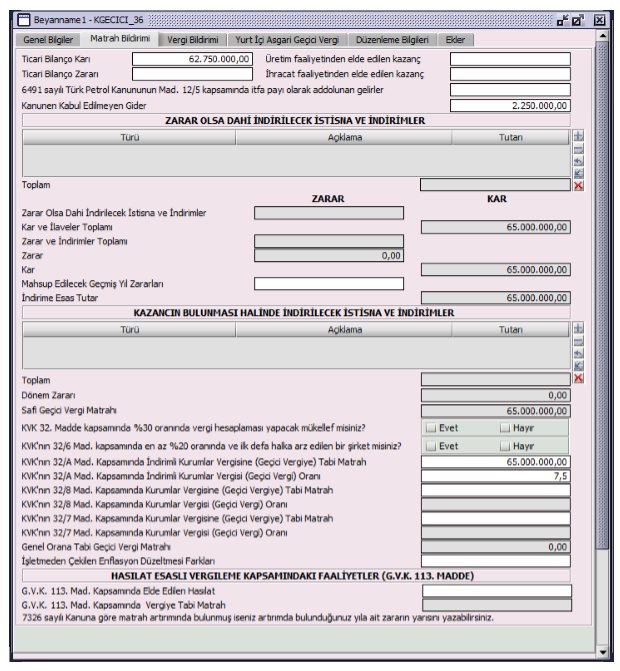Viewport: 620px width, 671px height.
Task: Click the 6491 sayılı Türk Petrol Kanunu gelirler field
Action: [510, 89]
